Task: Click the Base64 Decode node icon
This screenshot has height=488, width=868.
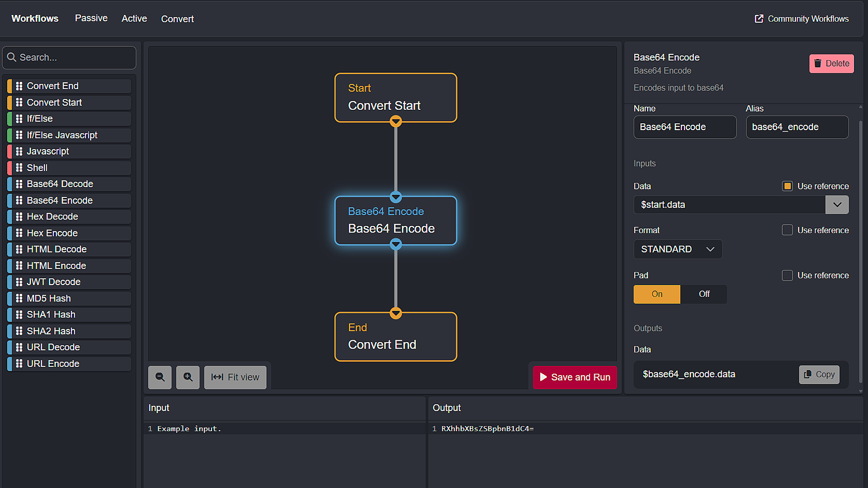Action: [19, 183]
